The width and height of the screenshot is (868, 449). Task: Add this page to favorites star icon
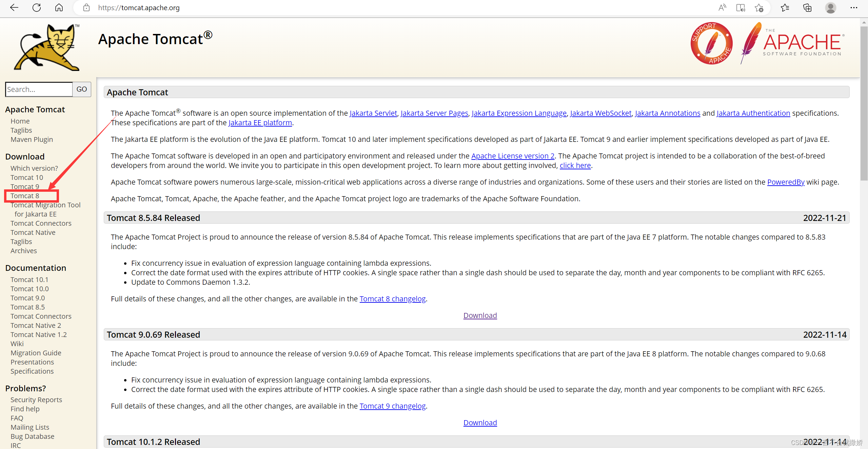click(x=759, y=7)
